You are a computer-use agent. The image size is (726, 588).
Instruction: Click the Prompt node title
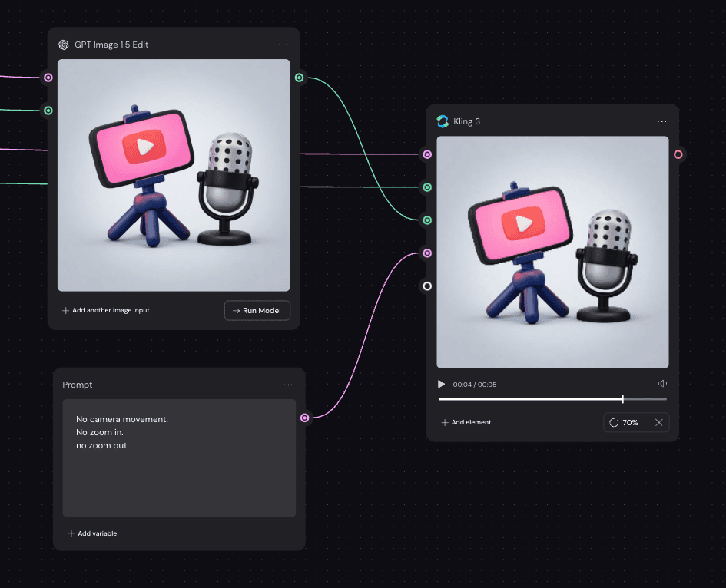[x=78, y=385]
